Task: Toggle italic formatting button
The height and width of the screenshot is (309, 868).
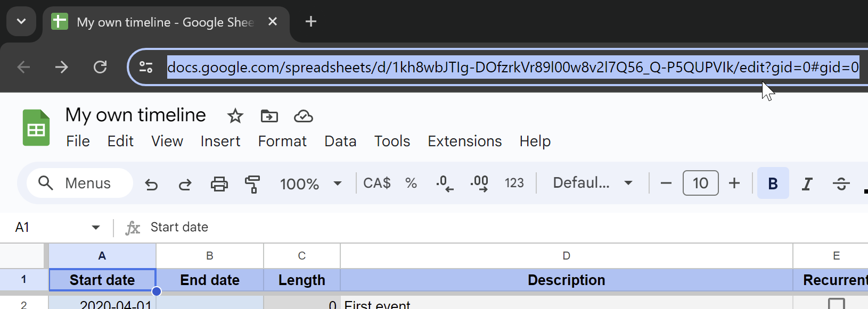Action: (807, 184)
